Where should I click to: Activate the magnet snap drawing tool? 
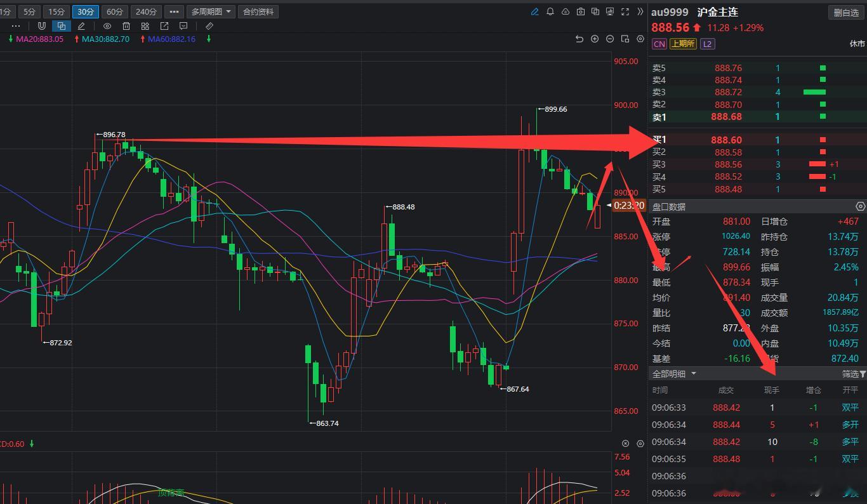(x=42, y=26)
